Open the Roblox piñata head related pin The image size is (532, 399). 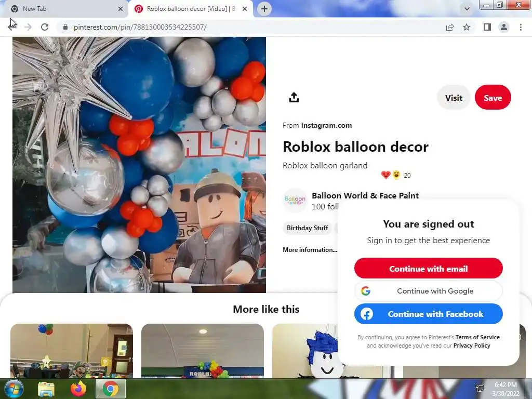[x=305, y=351]
